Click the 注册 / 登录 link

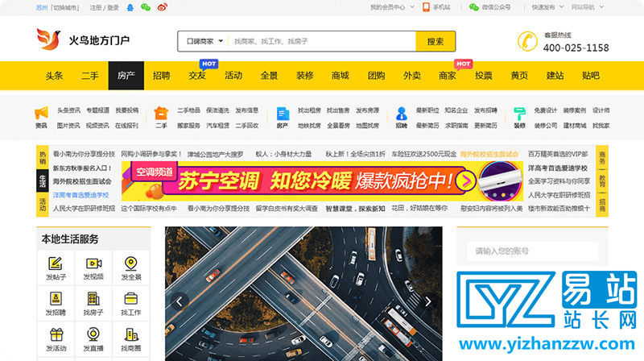click(105, 7)
